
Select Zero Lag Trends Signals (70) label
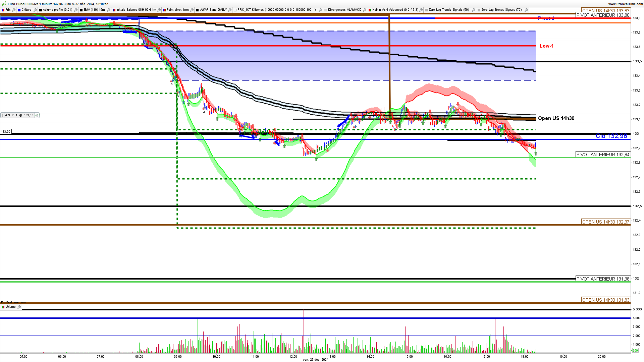pos(501,10)
